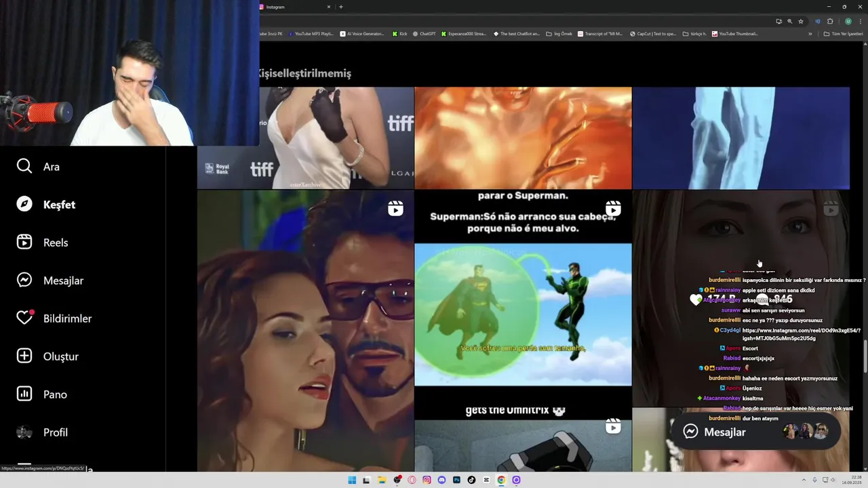This screenshot has height=488, width=868.
Task: Click reel icon on Omnitrix post
Action: pos(613,426)
